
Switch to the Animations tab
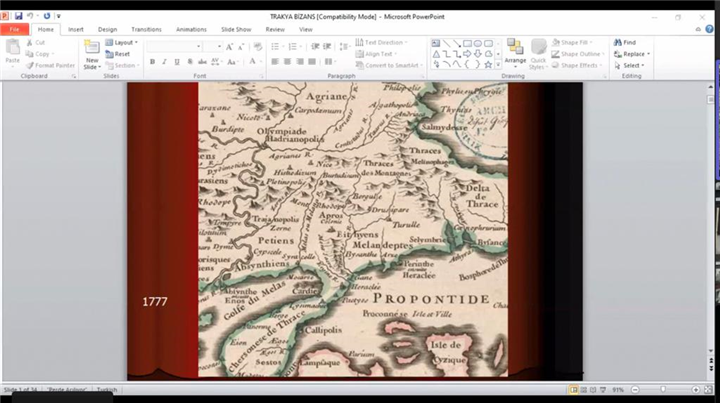[x=191, y=29]
